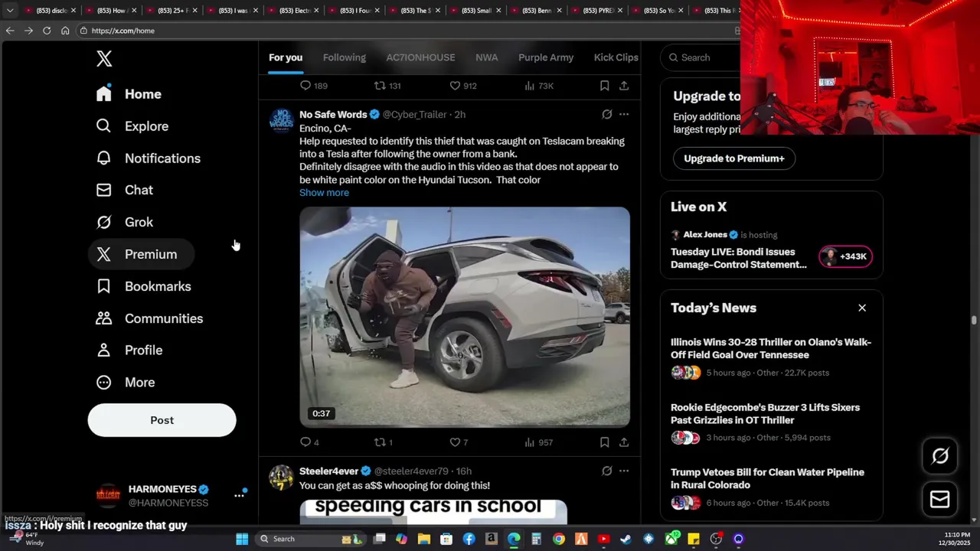Click the Search field on X
980x551 pixels.
701,57
